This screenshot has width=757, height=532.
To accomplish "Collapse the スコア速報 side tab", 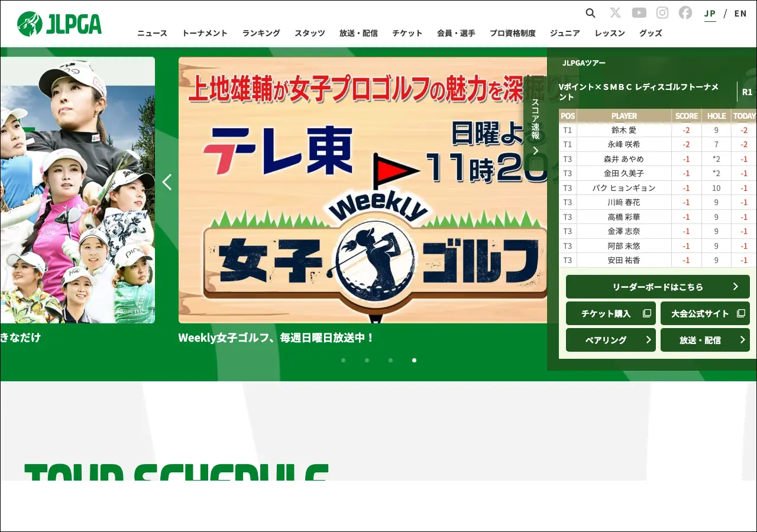I will (535, 127).
